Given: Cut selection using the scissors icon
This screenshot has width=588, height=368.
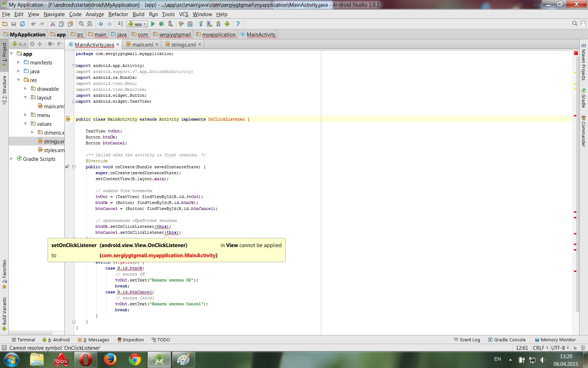Looking at the screenshot, I should [x=53, y=24].
